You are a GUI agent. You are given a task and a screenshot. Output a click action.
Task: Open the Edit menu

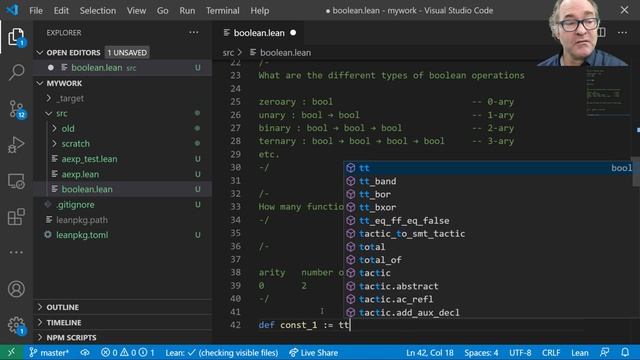pyautogui.click(x=61, y=11)
